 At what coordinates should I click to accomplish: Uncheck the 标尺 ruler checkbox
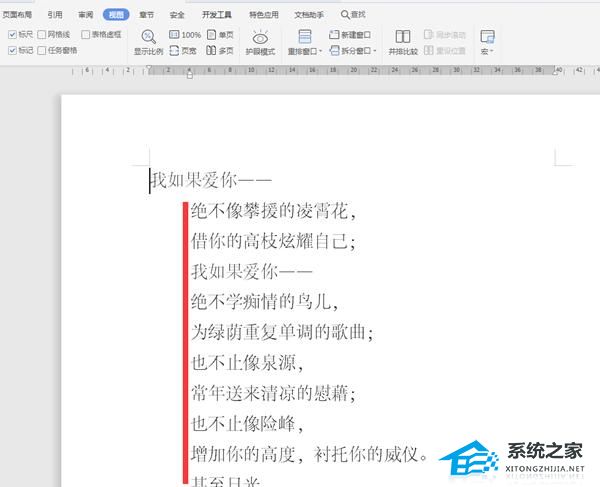[12, 35]
